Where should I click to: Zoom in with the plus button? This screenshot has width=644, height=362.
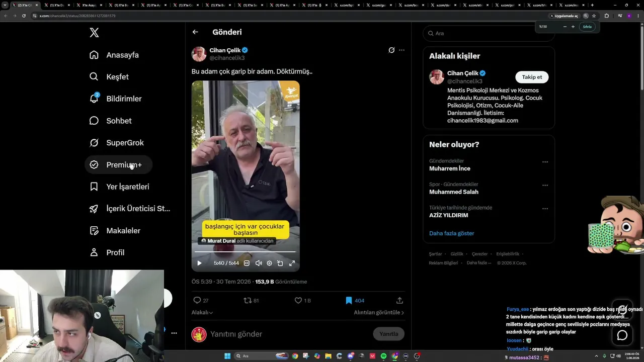tap(573, 27)
